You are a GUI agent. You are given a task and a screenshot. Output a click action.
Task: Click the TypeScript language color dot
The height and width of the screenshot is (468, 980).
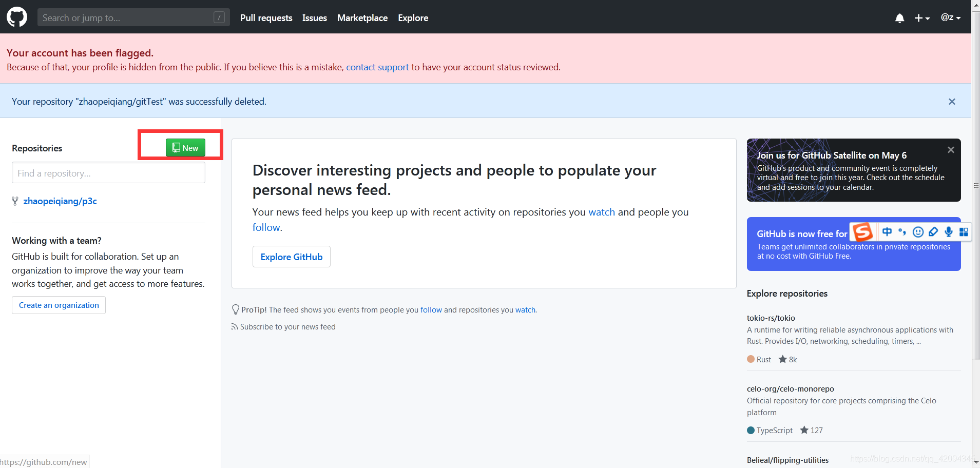[x=751, y=430]
